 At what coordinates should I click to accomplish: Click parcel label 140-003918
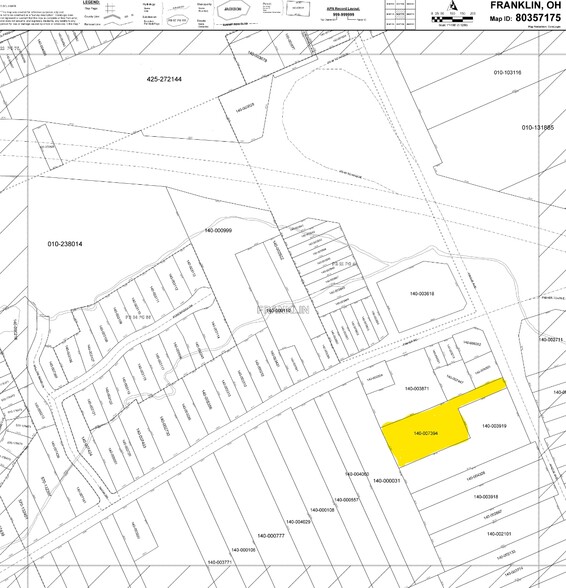pyautogui.click(x=486, y=497)
